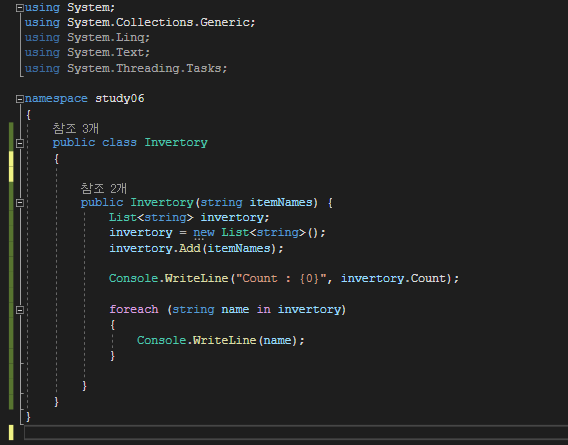This screenshot has height=445, width=568.
Task: Click 'System' on the first using line
Action: (88, 8)
